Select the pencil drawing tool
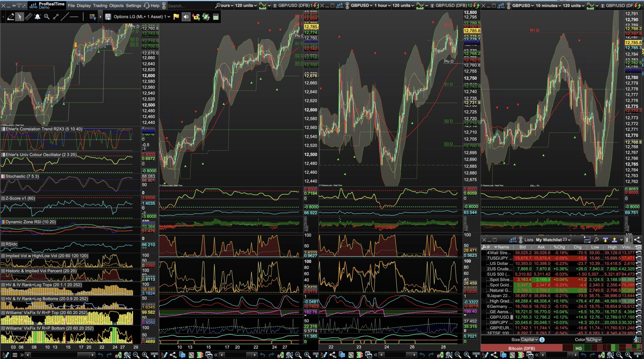This screenshot has width=644, height=359. pyautogui.click(x=10, y=17)
